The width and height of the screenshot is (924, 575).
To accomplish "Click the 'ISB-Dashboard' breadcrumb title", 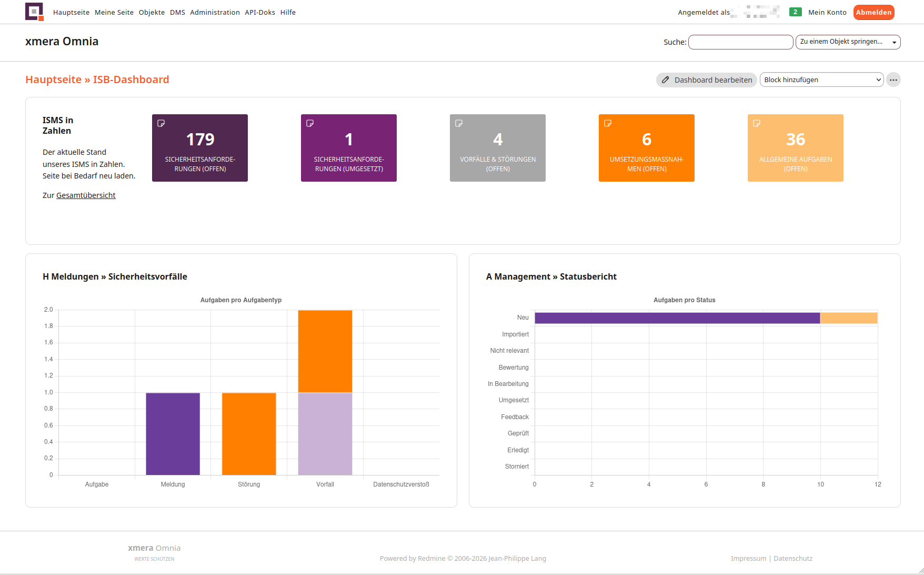I will point(131,80).
